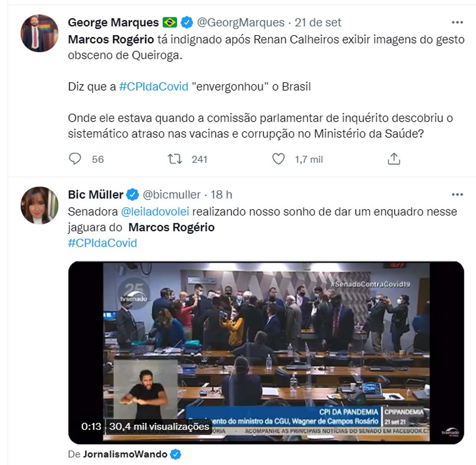The width and height of the screenshot is (476, 465).
Task: Open the 21 de set timestamp
Action: (318, 23)
